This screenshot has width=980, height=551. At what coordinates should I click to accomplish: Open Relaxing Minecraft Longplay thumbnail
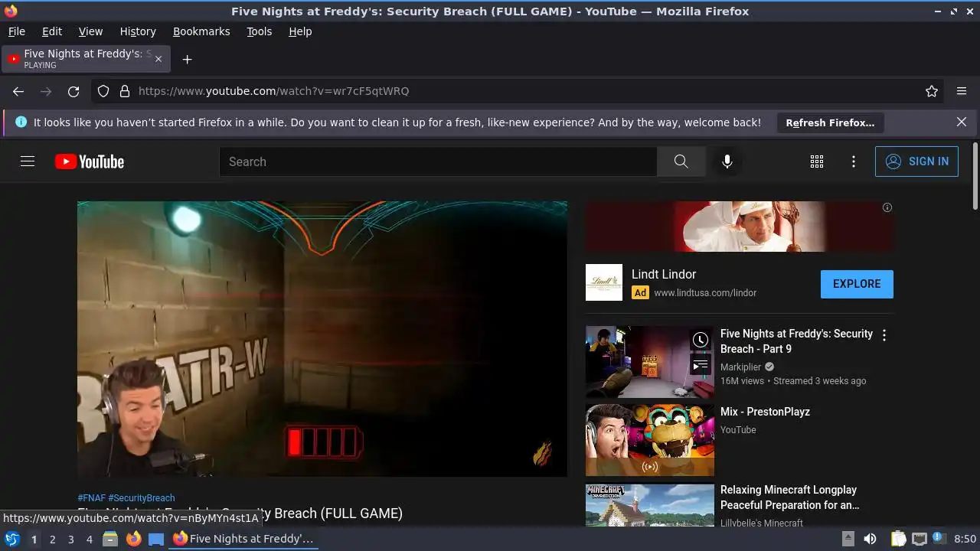click(650, 506)
